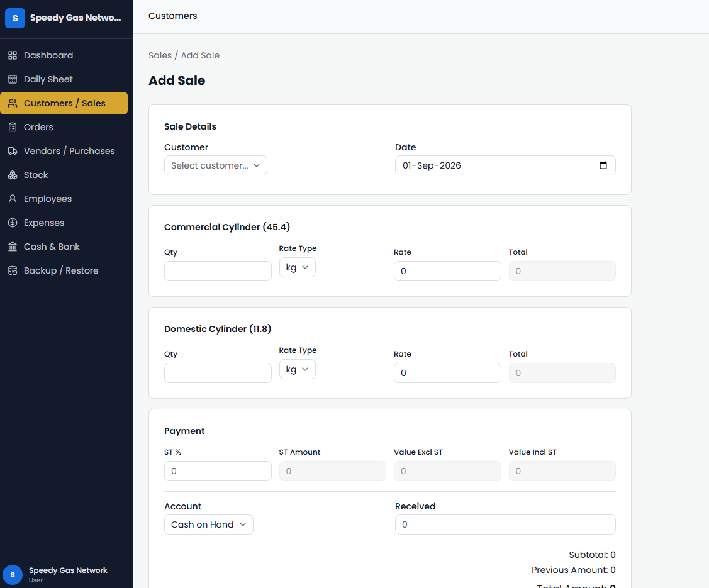Image resolution: width=709 pixels, height=588 pixels.
Task: Click the Daily Sheet calendar icon
Action: 13,79
